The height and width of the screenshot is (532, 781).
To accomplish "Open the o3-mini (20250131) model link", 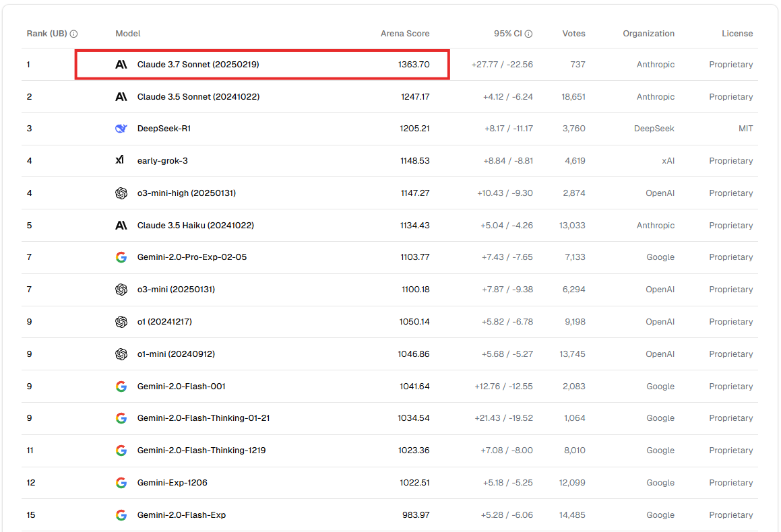I will (176, 290).
